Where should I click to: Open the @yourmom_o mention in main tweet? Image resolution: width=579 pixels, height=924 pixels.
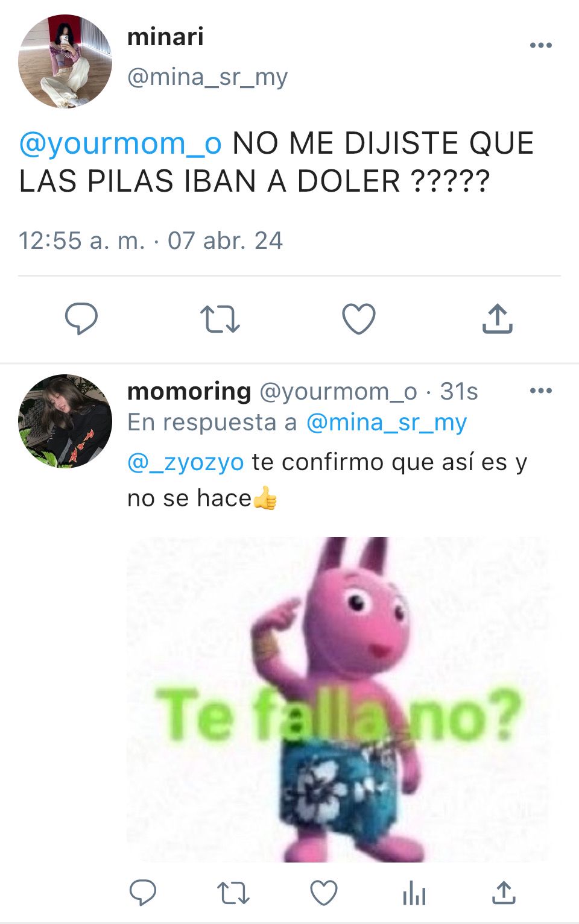pos(121,143)
